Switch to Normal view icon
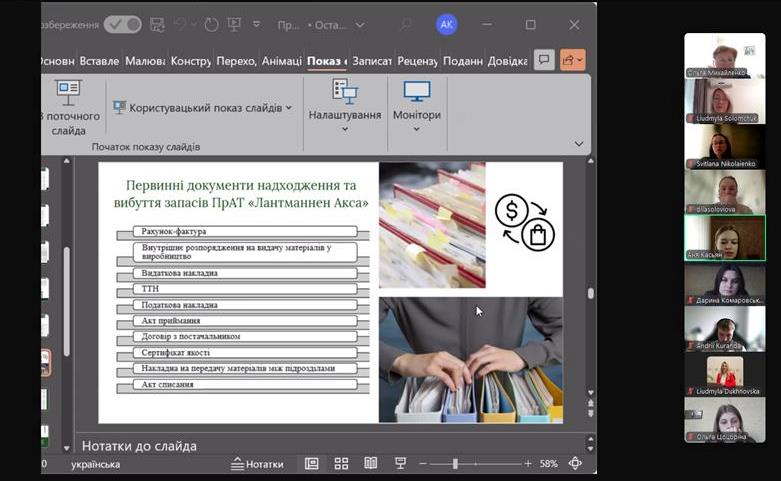 tap(311, 464)
